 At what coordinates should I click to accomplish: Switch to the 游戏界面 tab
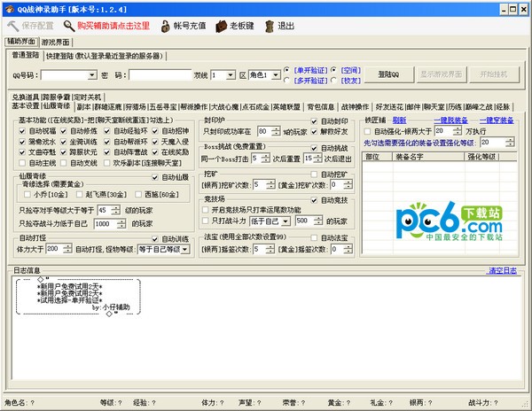(x=56, y=43)
